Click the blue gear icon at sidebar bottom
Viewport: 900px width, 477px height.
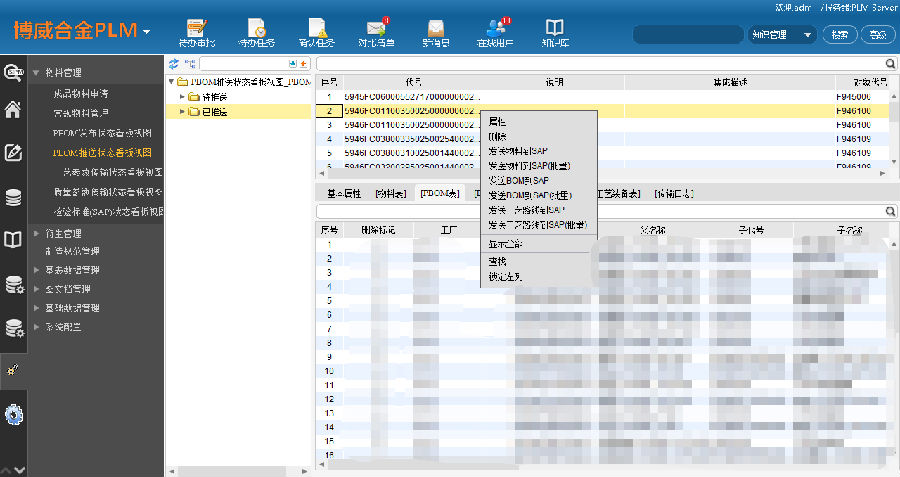coord(13,414)
